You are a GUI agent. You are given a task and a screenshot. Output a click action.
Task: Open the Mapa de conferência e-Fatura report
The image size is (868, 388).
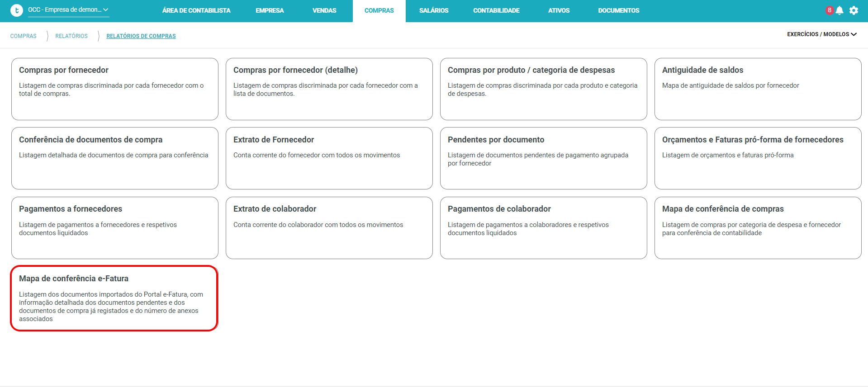coord(114,298)
